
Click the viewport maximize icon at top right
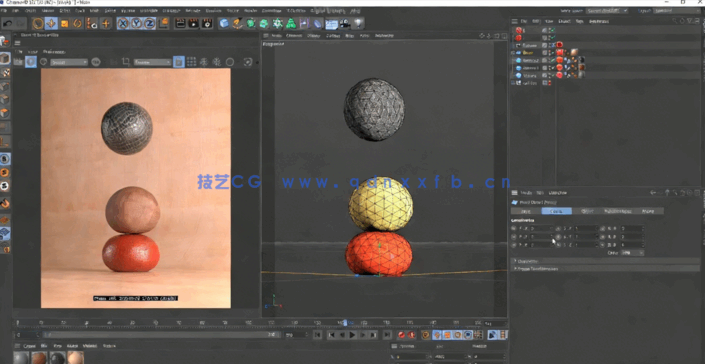click(x=504, y=36)
